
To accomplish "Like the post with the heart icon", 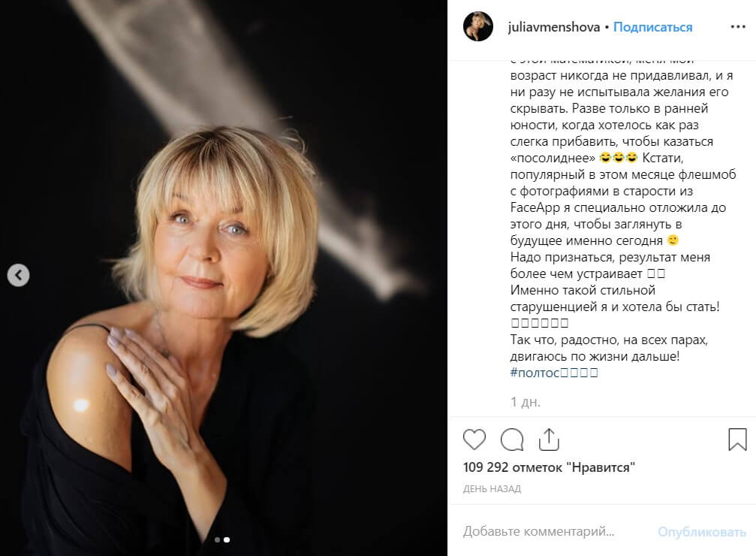I will (x=474, y=440).
